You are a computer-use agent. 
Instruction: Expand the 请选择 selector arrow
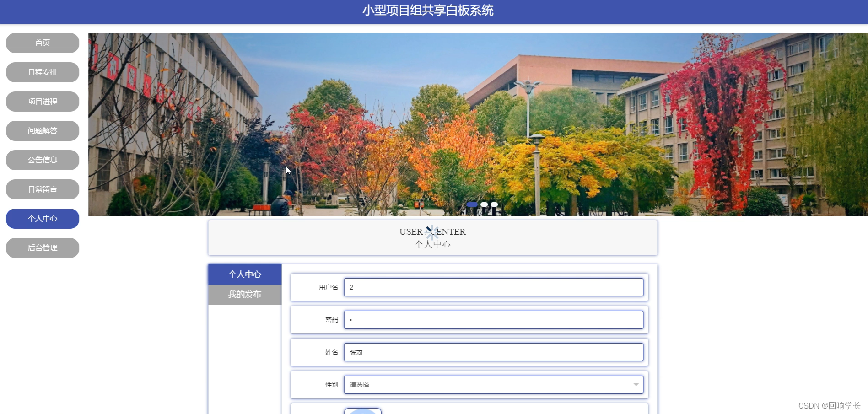pyautogui.click(x=636, y=384)
